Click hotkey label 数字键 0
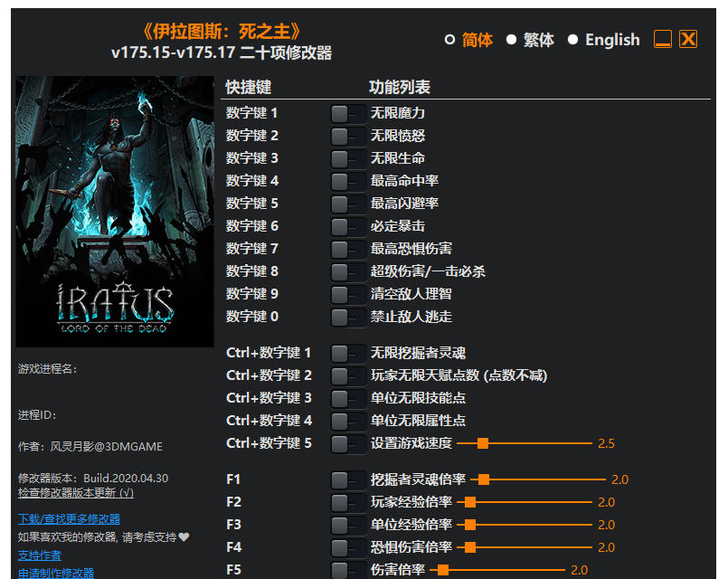 [x=252, y=318]
